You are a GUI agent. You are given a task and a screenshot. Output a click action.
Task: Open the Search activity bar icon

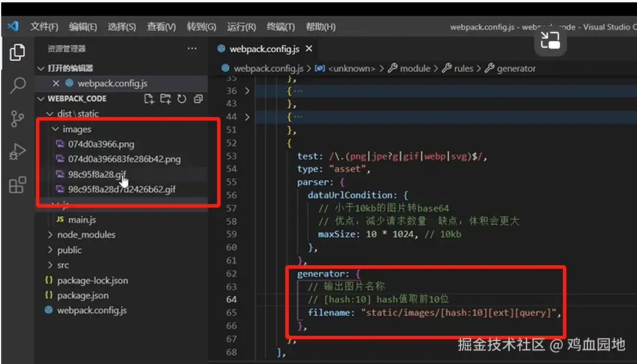[x=18, y=85]
